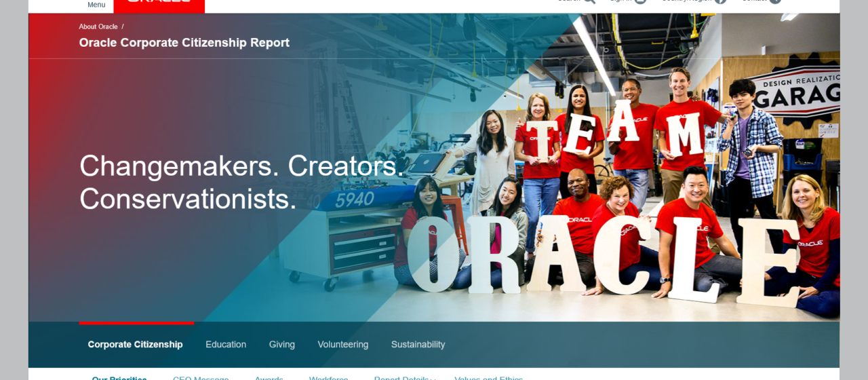Click the Oracle Corporate Citizenship Report title
The width and height of the screenshot is (868, 380).
[184, 43]
